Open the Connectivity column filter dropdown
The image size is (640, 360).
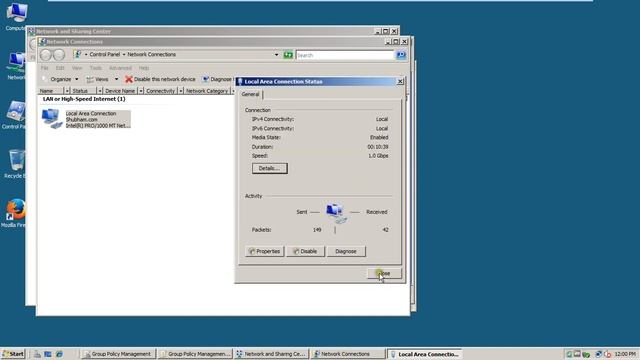pyautogui.click(x=181, y=91)
